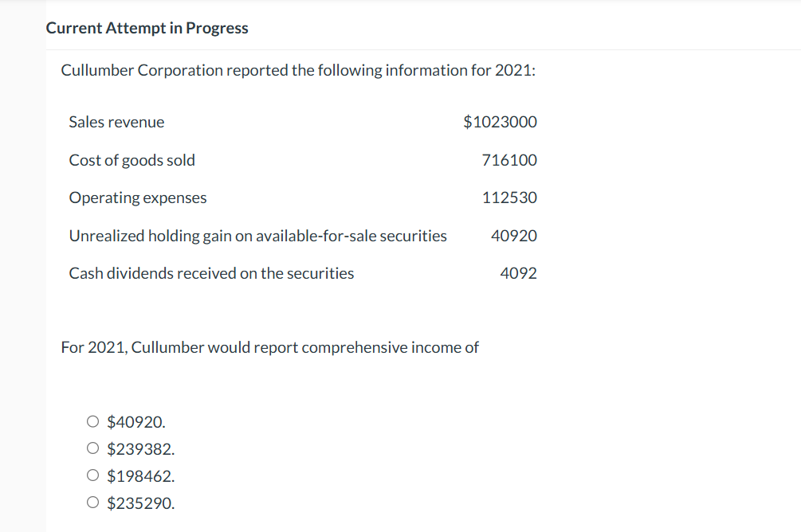
Task: Click the $1023000 sales revenue value
Action: [x=500, y=122]
